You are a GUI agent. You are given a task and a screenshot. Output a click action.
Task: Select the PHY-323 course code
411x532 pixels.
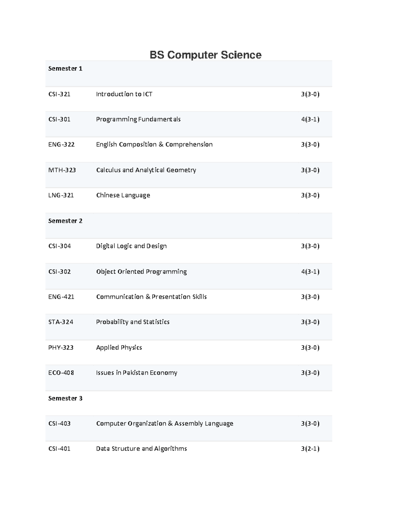[x=61, y=347]
